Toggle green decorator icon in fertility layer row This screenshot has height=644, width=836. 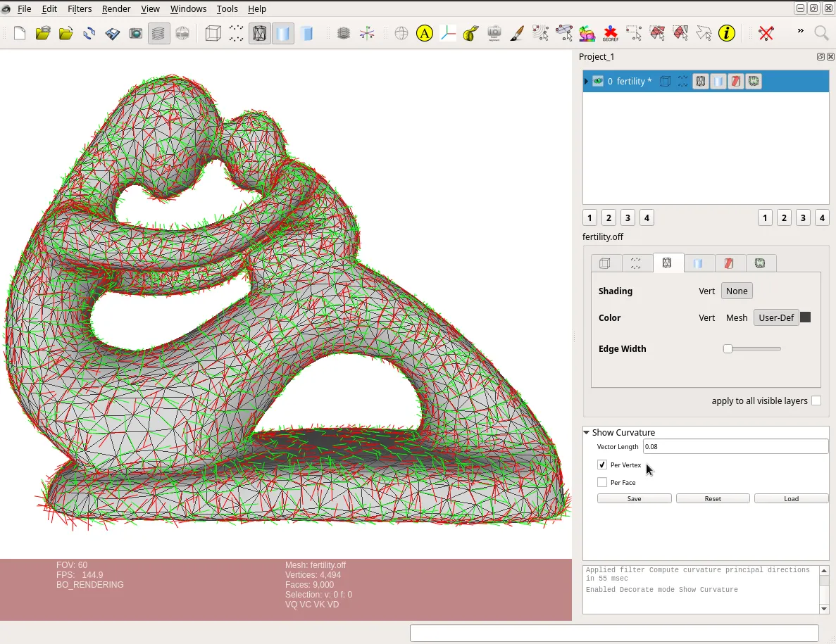(754, 82)
